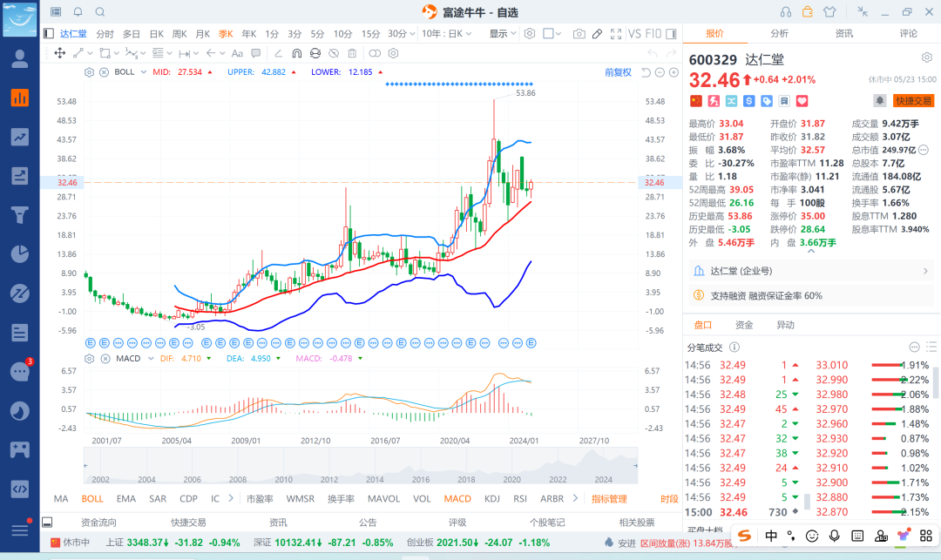Image resolution: width=941 pixels, height=560 pixels.
Task: Expand the BOLL indicator selector dropdown
Action: click(x=144, y=72)
